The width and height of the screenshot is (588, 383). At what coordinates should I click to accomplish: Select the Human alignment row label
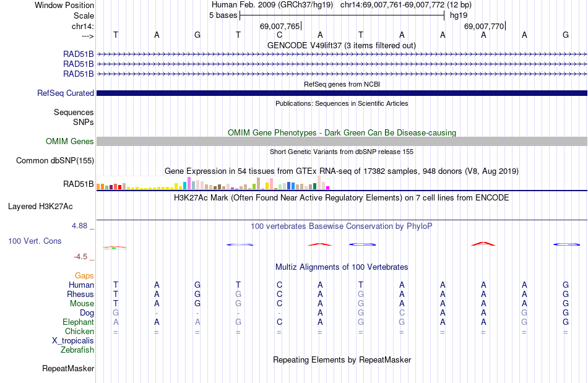[x=81, y=285]
